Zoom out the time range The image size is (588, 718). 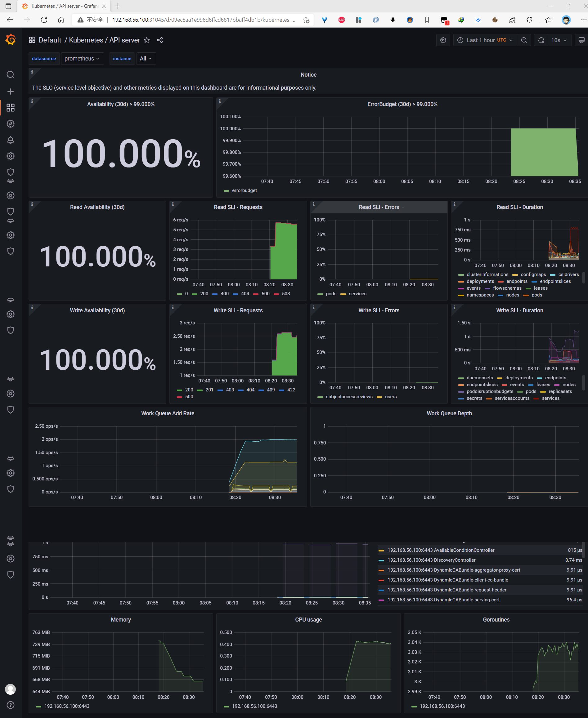524,40
